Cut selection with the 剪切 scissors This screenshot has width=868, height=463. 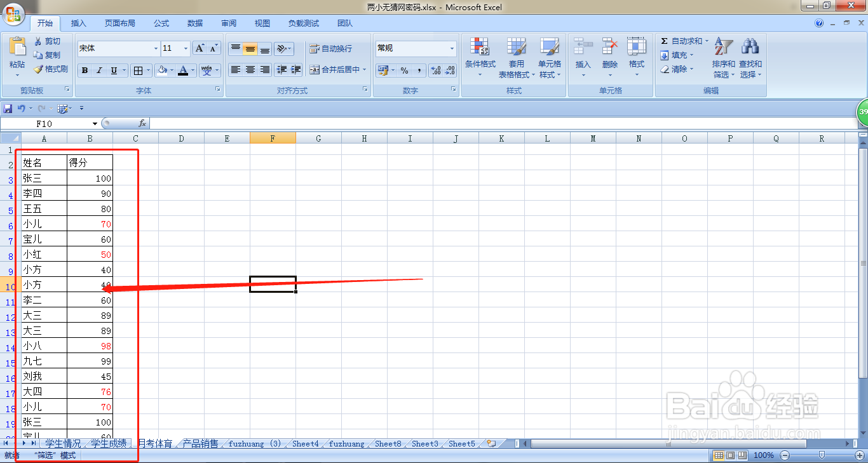48,41
